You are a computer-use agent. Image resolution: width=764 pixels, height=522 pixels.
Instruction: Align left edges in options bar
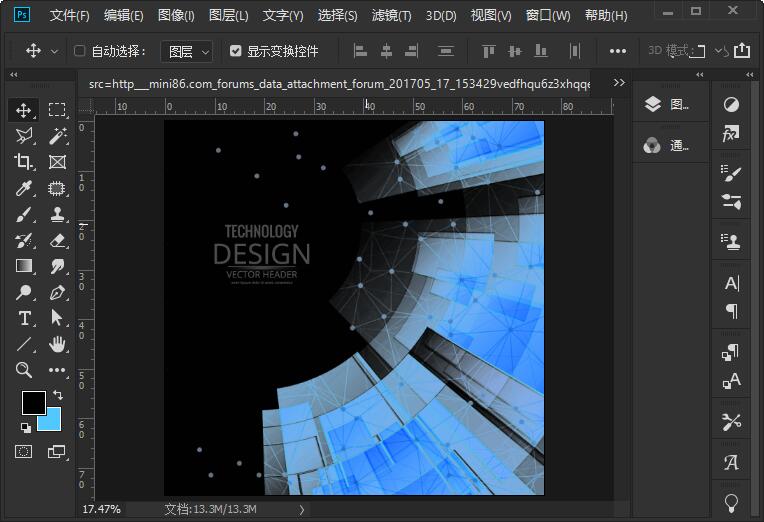coord(360,51)
